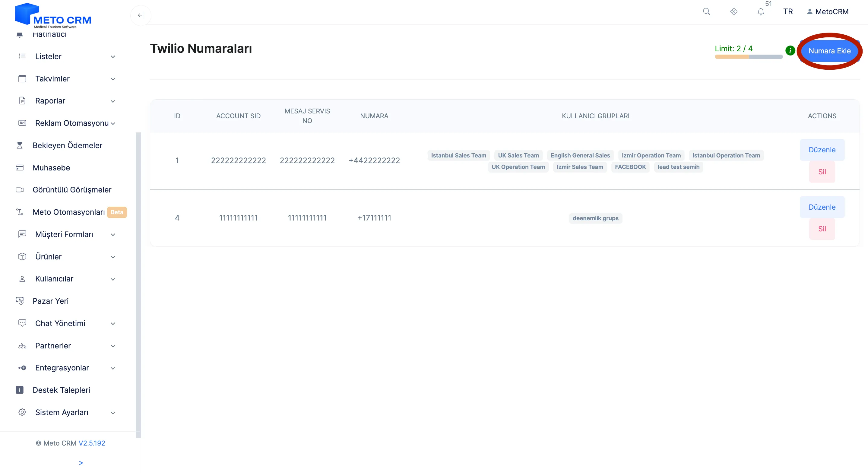Image resolution: width=868 pixels, height=473 pixels.
Task: Click the Listeler list icon
Action: point(22,56)
